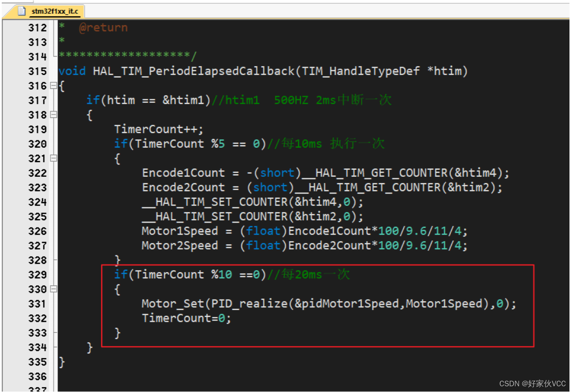The image size is (573, 392).
Task: Click the short cast on line 323
Action: (270, 187)
